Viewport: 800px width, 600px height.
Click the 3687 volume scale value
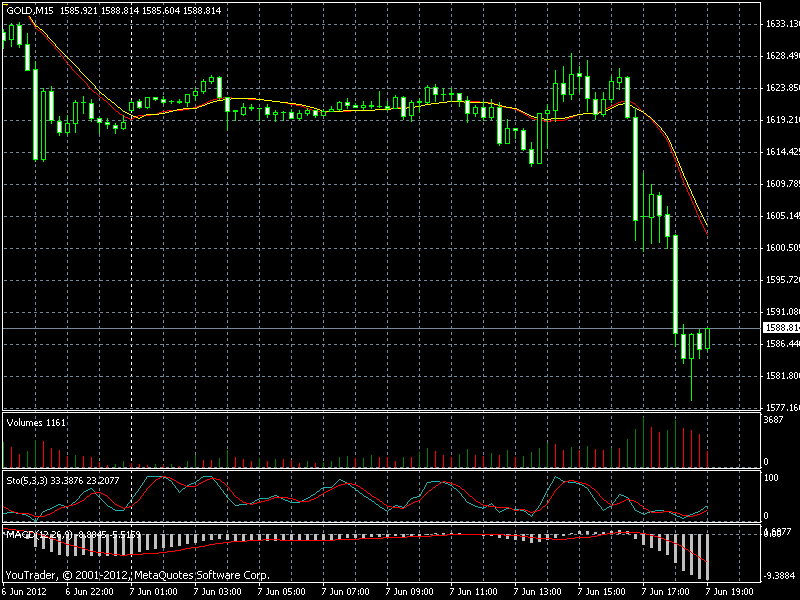[773, 420]
